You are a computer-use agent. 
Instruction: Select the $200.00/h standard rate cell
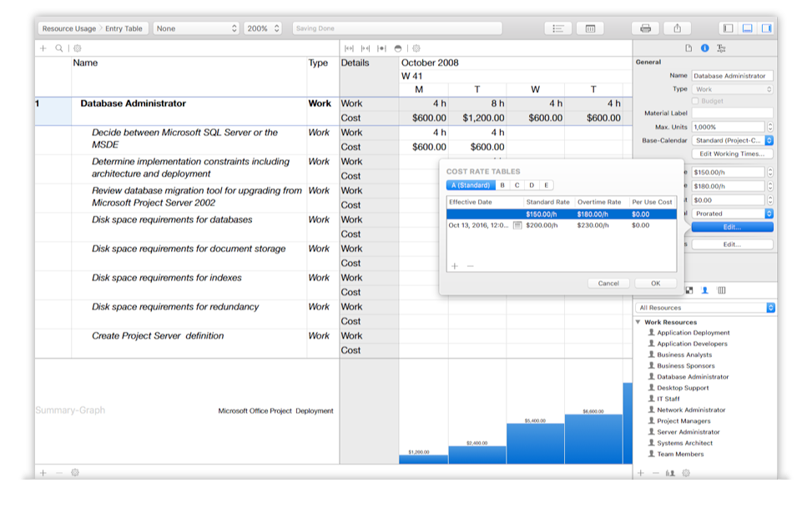pos(542,225)
